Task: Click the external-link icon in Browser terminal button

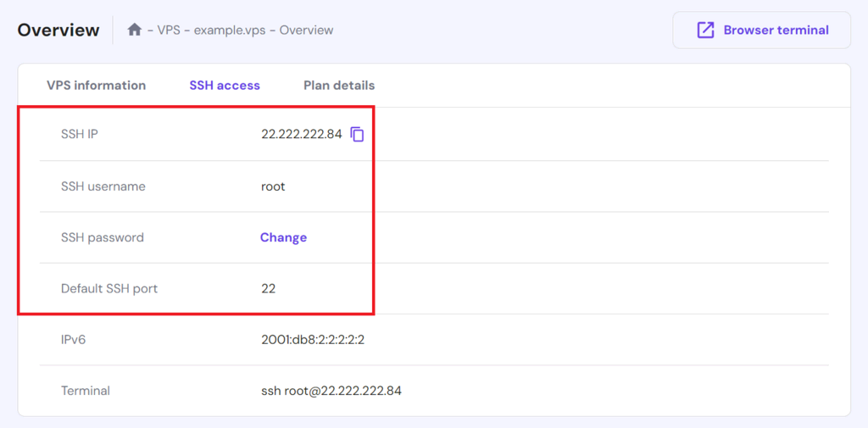Action: (x=705, y=30)
